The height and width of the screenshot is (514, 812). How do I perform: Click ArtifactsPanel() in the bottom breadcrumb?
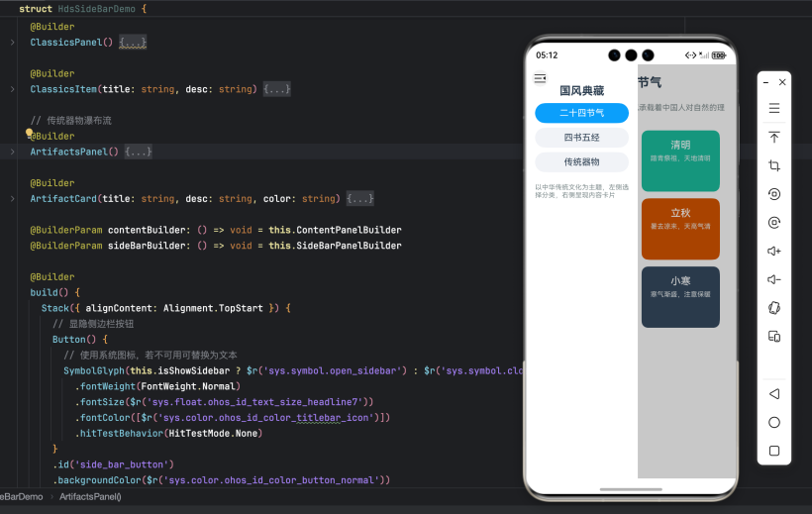(90, 496)
